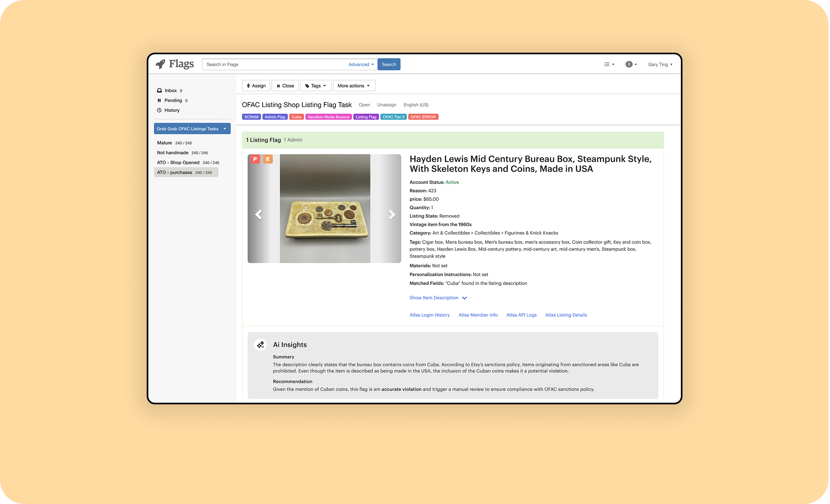The width and height of the screenshot is (830, 504).
Task: Open Atlas Listing Details link
Action: (x=566, y=315)
